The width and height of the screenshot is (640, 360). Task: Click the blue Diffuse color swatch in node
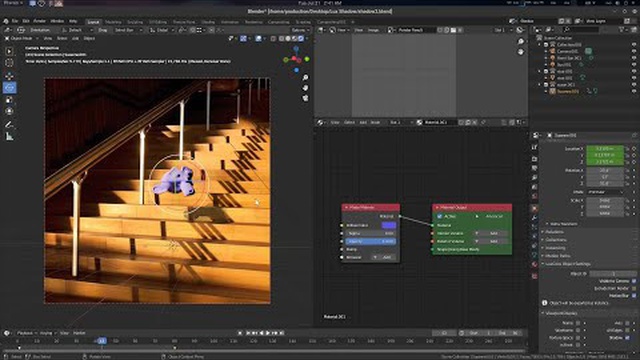coord(389,225)
